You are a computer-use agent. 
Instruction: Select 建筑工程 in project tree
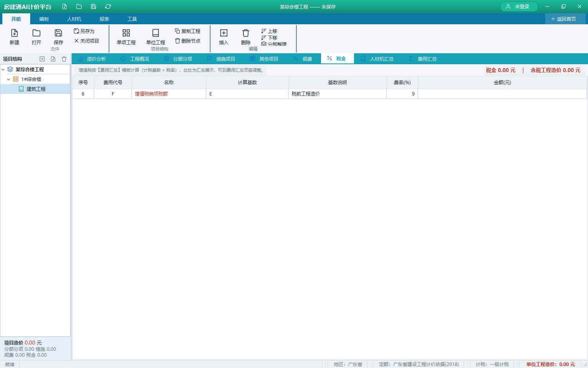[x=35, y=89]
